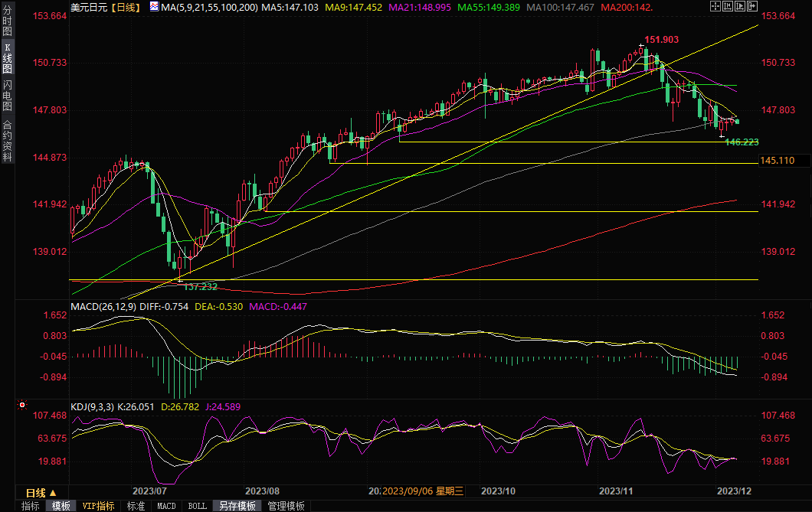Switch to 分时图 view
Image resolution: width=812 pixels, height=512 pixels.
pyautogui.click(x=7, y=21)
